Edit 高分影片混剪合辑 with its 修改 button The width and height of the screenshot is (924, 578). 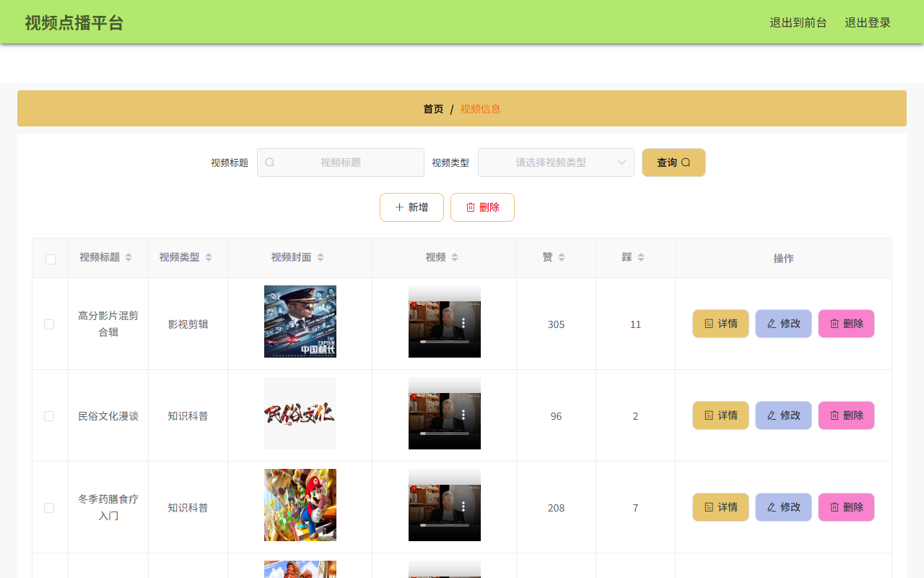783,324
